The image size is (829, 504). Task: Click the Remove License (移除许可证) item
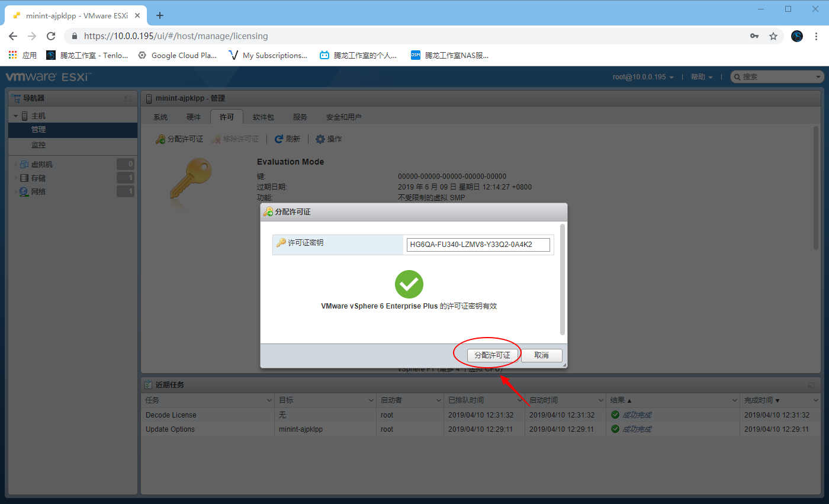pyautogui.click(x=236, y=139)
